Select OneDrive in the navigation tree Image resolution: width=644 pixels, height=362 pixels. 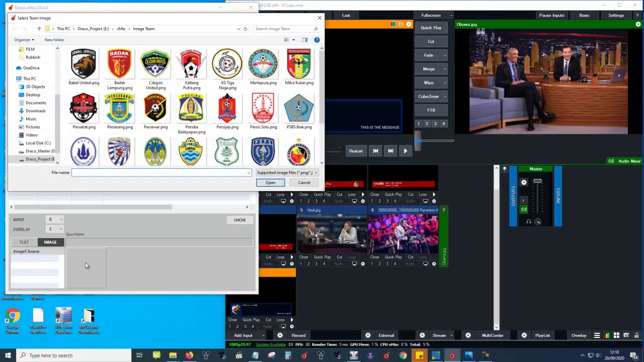coord(31,68)
